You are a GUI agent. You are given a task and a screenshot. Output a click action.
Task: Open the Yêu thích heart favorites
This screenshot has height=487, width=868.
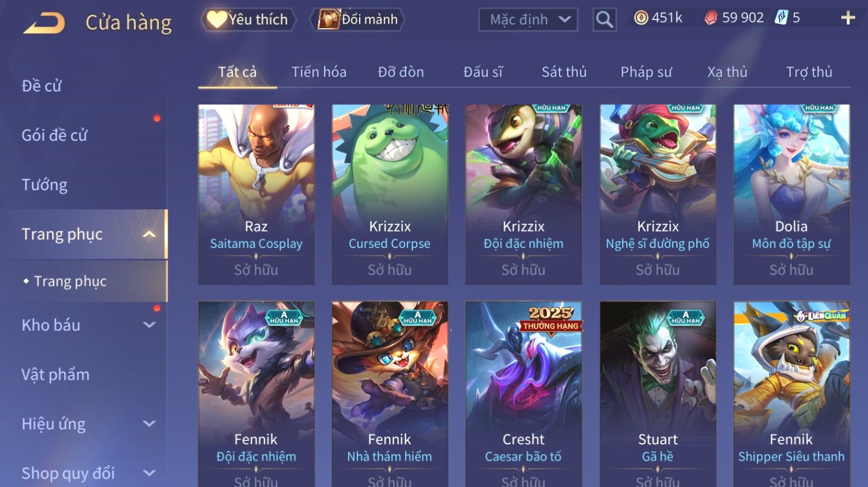pos(248,20)
